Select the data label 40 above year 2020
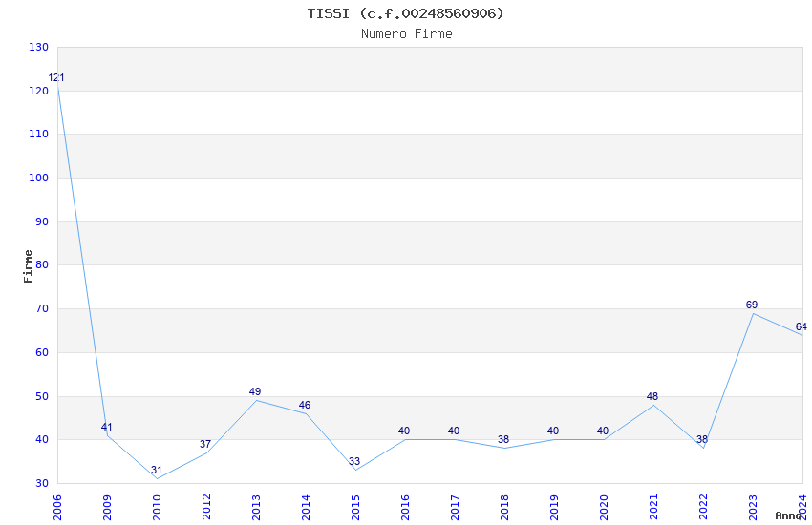This screenshot has height=525, width=812. (603, 430)
